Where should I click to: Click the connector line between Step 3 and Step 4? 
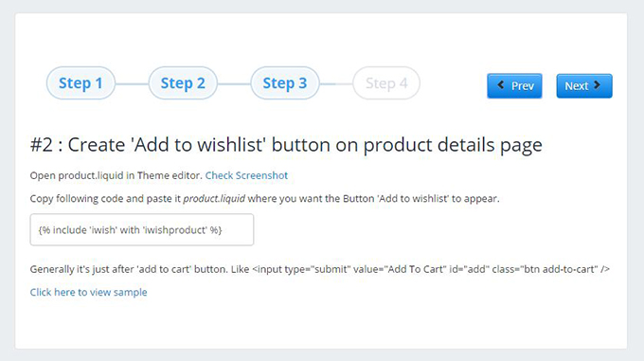point(336,83)
